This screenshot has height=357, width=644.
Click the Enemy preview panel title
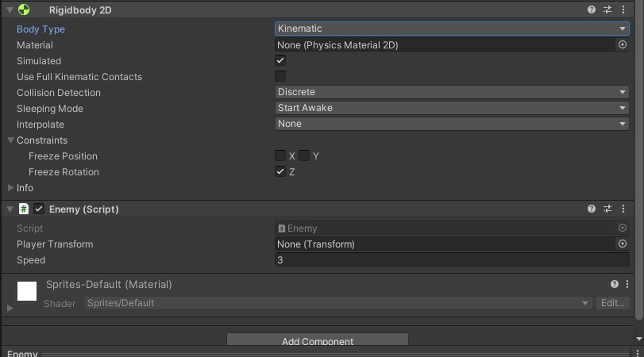pos(22,353)
